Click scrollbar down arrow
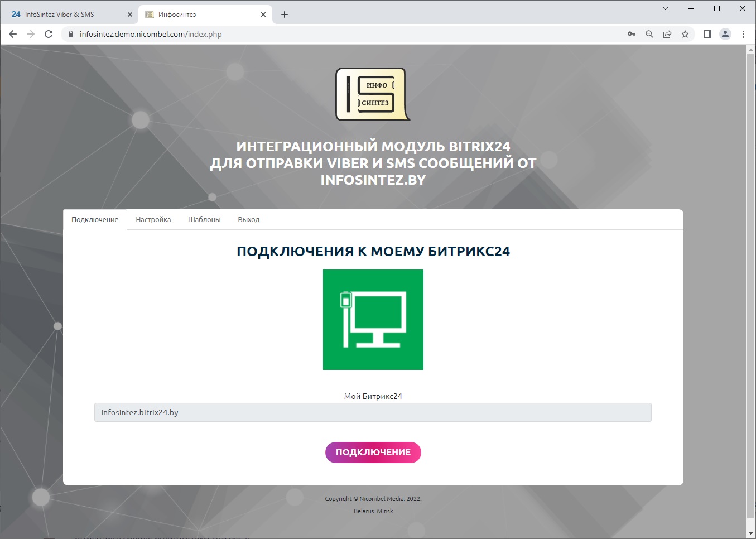Viewport: 756px width, 539px height. 750,534
